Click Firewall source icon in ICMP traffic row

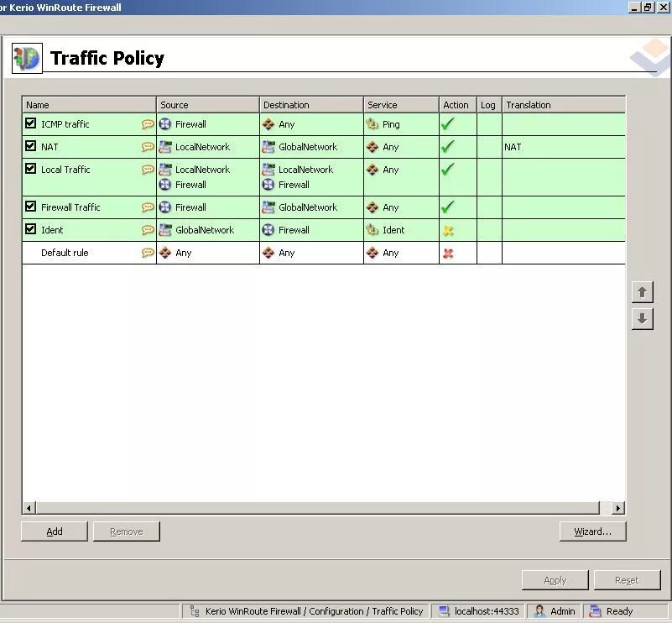pyautogui.click(x=165, y=124)
